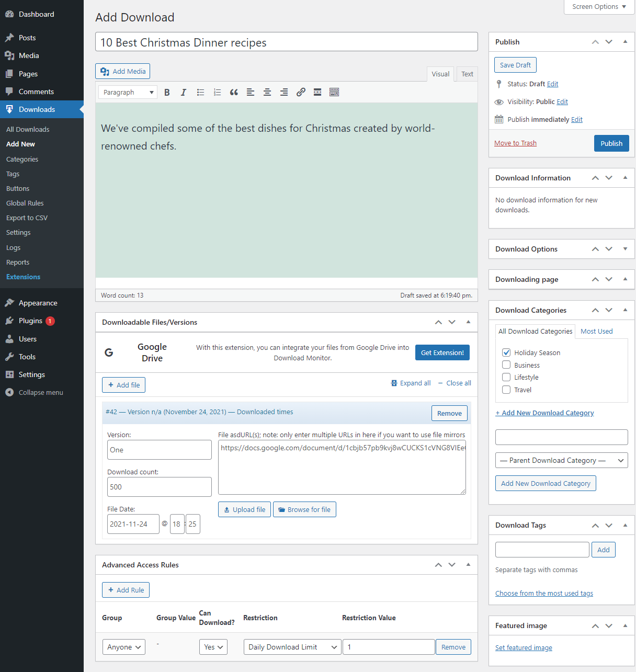
Task: Open the Group Anyone dropdown
Action: [x=123, y=647]
